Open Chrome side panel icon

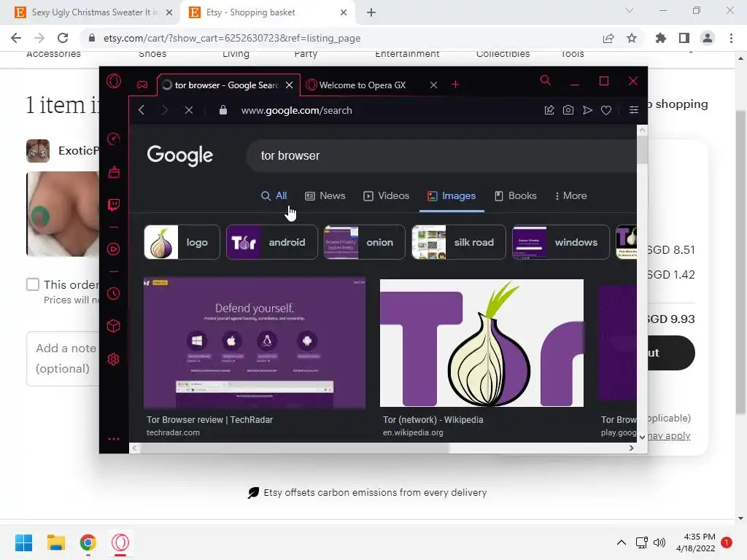684,38
